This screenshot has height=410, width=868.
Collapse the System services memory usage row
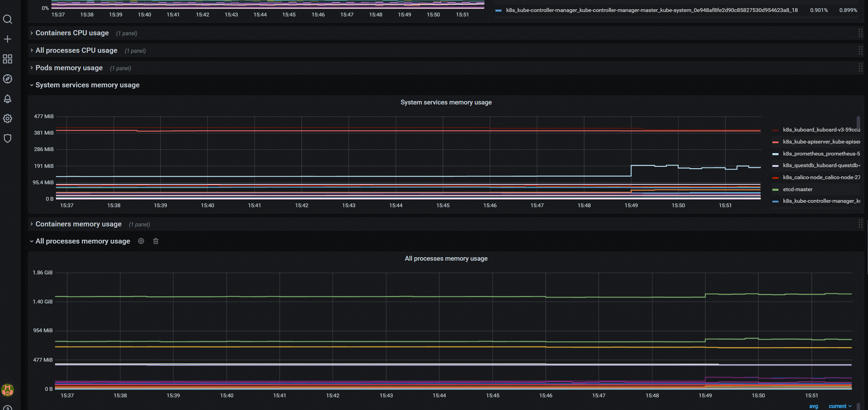87,85
